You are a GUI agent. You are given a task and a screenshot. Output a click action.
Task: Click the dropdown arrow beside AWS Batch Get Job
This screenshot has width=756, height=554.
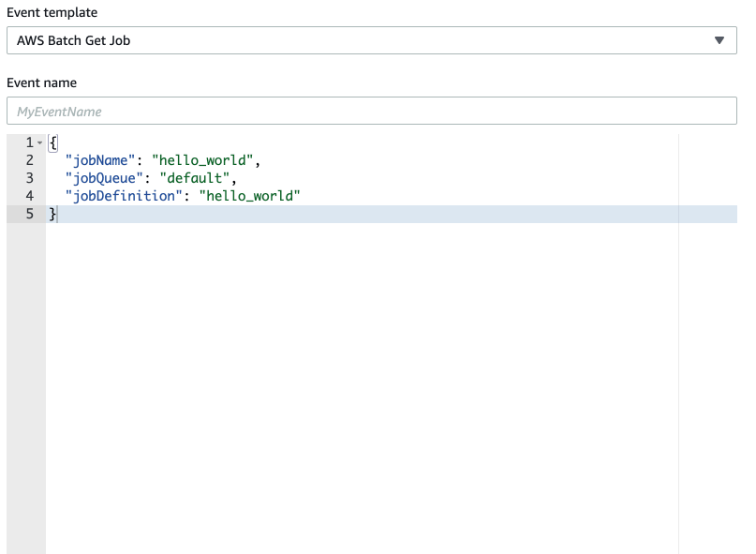[x=719, y=40]
